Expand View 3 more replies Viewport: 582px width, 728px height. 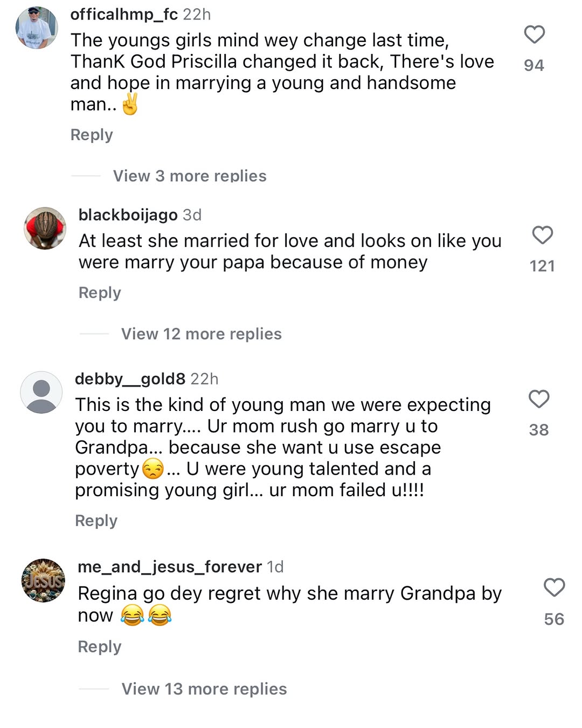pyautogui.click(x=189, y=176)
